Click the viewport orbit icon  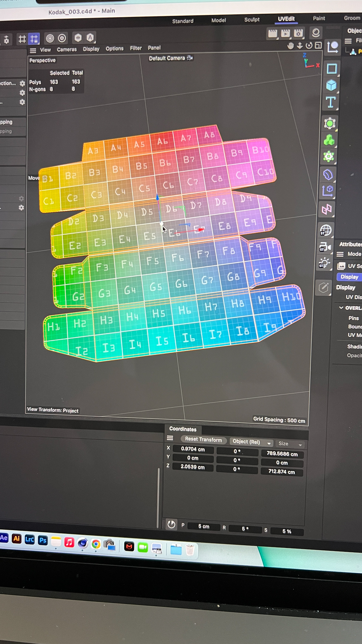[309, 45]
